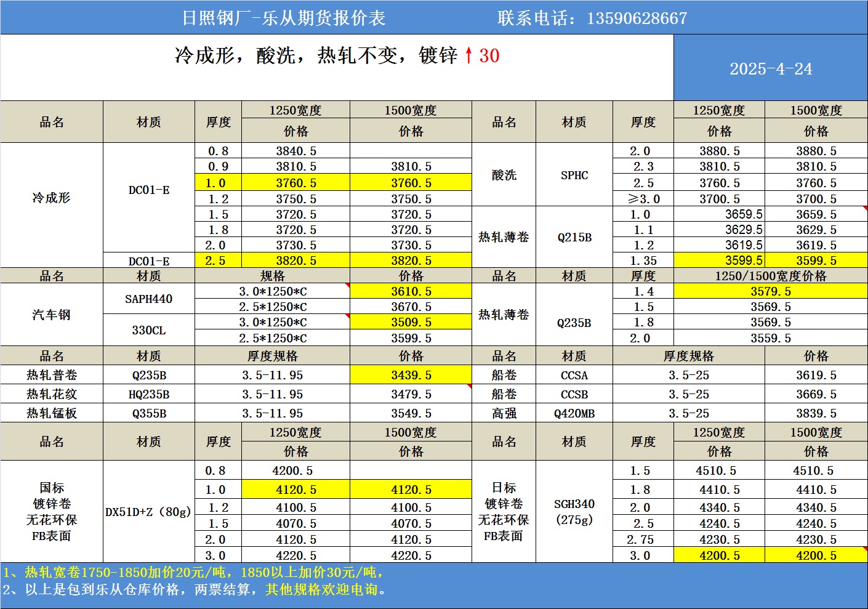The height and width of the screenshot is (609, 868).
Task: Click the 热轧锰板 product cell
Action: click(x=52, y=413)
